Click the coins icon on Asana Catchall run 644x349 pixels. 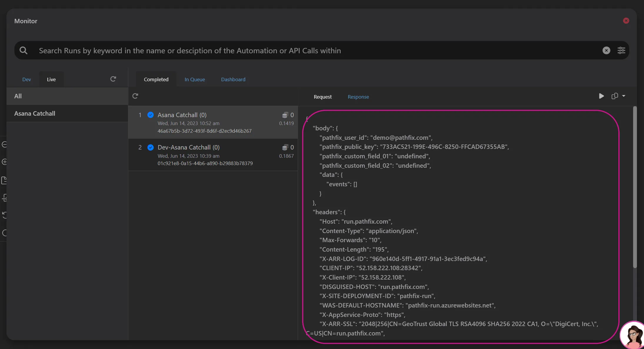coord(285,115)
